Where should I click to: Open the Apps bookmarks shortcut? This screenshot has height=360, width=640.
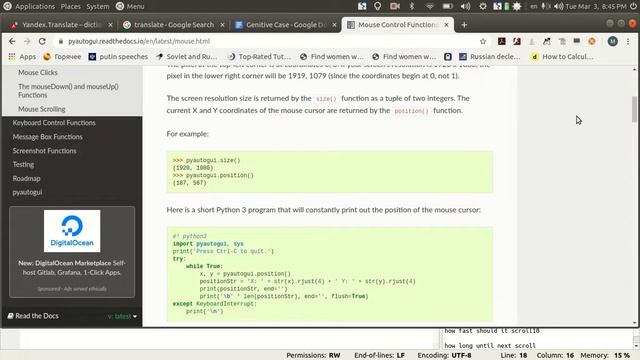point(22,57)
